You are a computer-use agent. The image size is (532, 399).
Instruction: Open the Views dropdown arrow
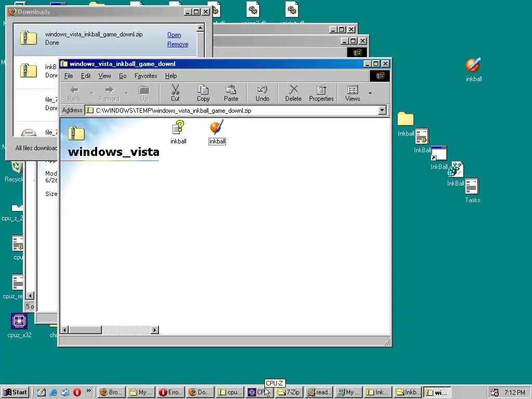pos(370,93)
